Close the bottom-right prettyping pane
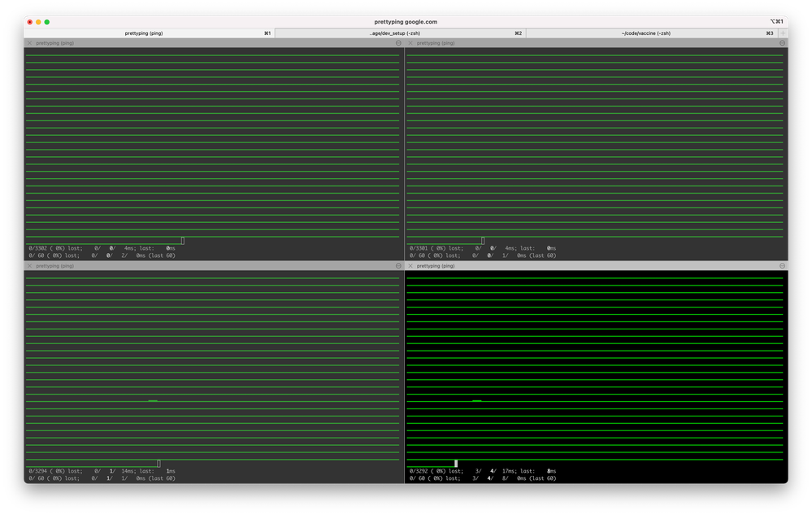The width and height of the screenshot is (812, 515). (x=410, y=266)
